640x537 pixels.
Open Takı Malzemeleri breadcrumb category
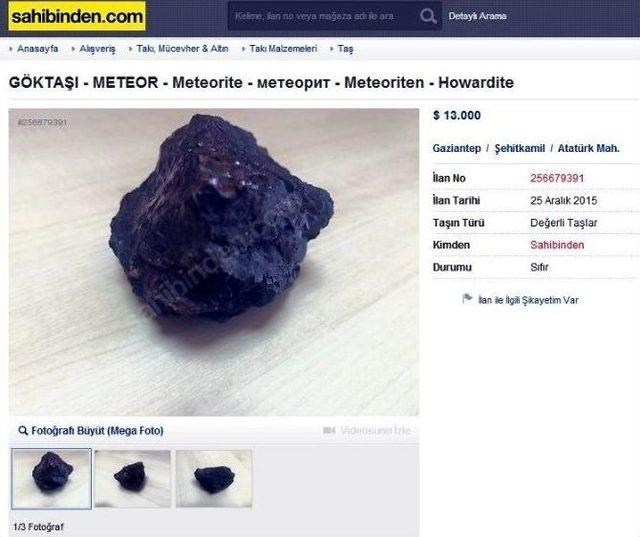[283, 49]
